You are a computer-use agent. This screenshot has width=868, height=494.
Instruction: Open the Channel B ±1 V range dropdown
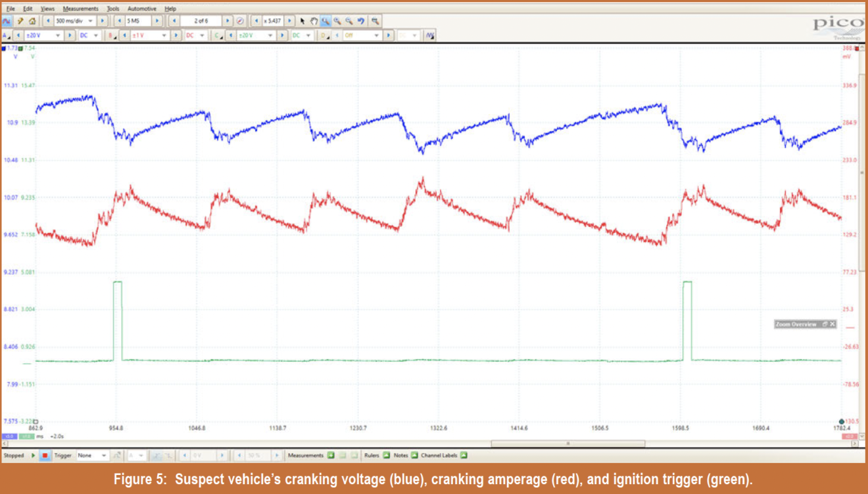(x=164, y=36)
